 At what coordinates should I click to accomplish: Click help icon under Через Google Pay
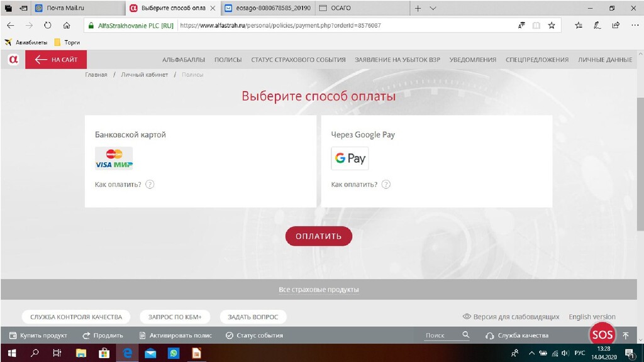(x=386, y=184)
